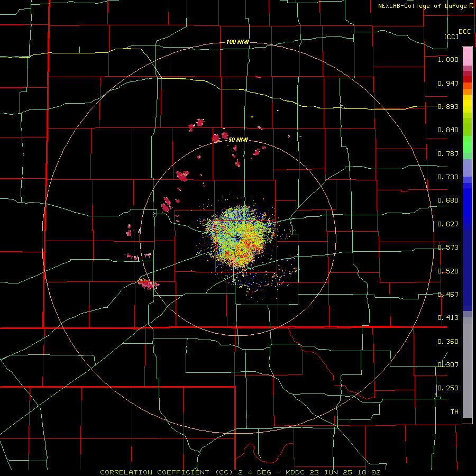Screen dimensions: 476x476
Task: Click the 10:02 timestamp text
Action: [369, 472]
